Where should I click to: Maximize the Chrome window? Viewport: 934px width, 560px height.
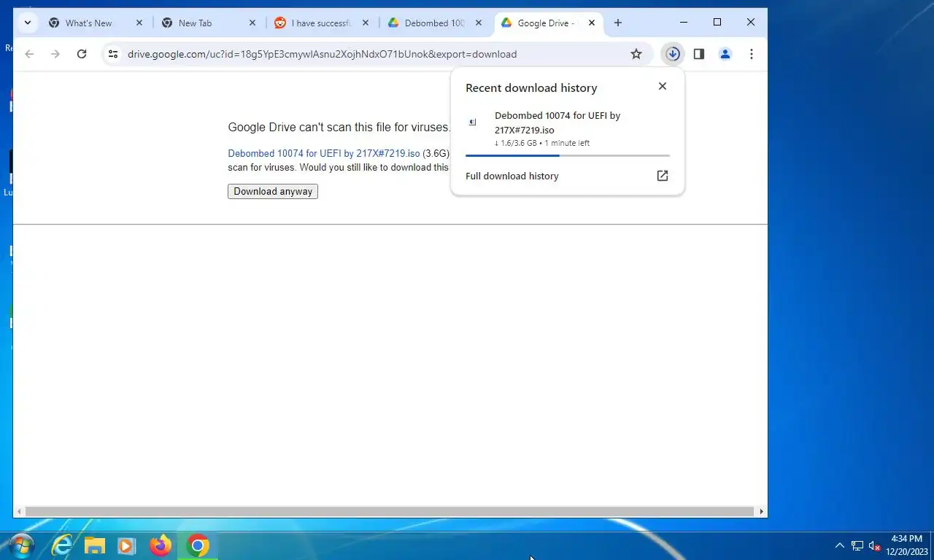click(x=717, y=23)
